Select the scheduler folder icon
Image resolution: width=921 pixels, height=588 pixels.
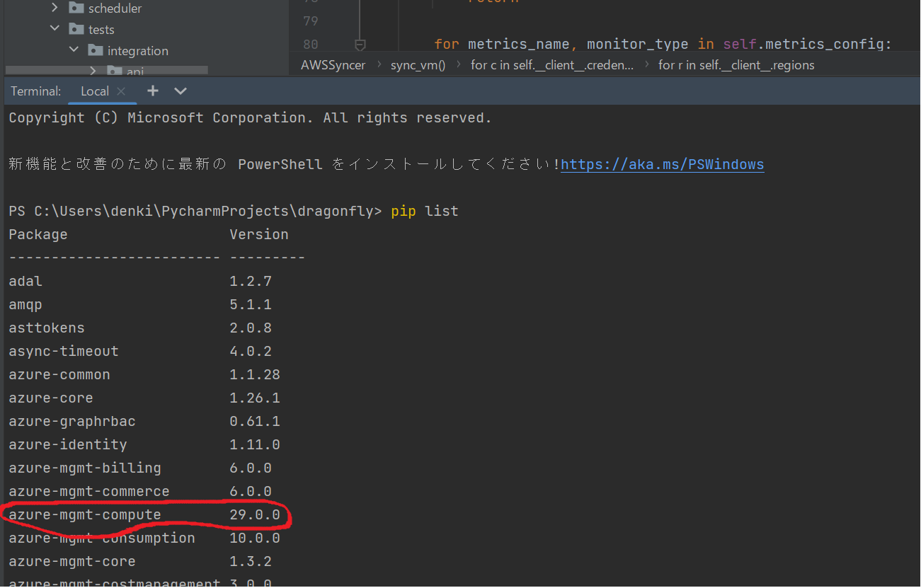(76, 8)
